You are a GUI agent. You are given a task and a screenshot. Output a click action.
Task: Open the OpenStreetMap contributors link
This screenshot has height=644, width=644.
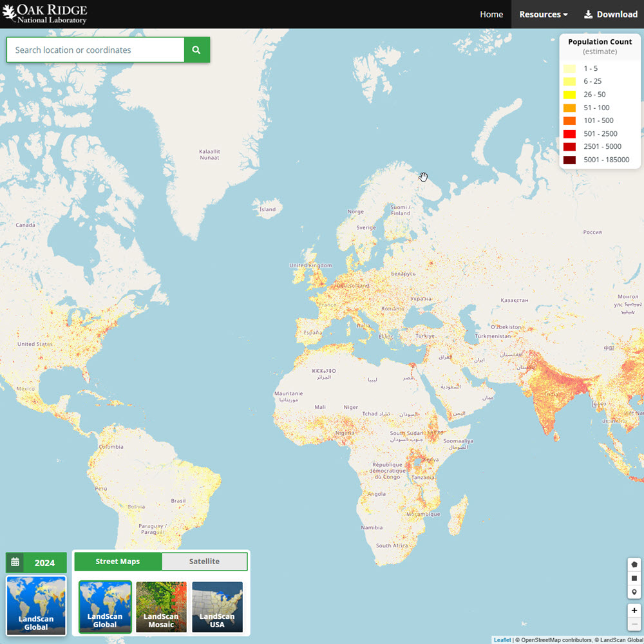[x=556, y=640]
